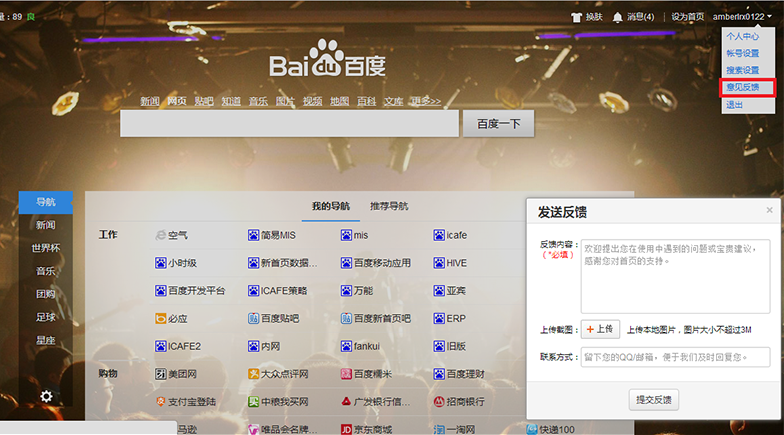Viewport: 784px width, 435px height.
Task: Open the 美团网 icon
Action: click(x=160, y=374)
